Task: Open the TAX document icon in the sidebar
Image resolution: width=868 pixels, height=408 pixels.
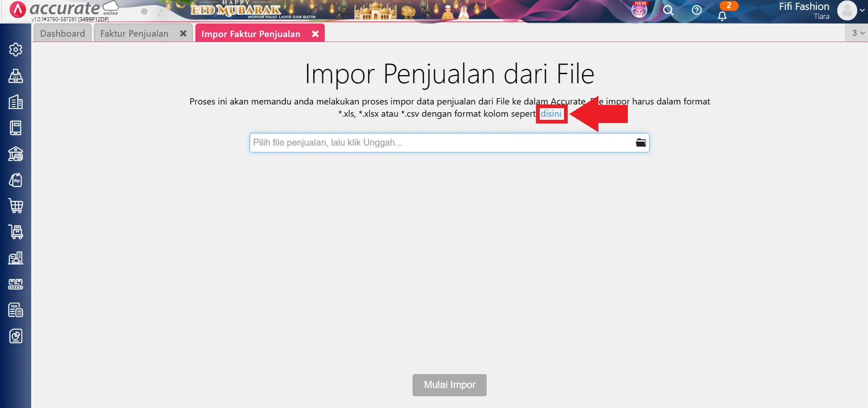Action: (16, 310)
